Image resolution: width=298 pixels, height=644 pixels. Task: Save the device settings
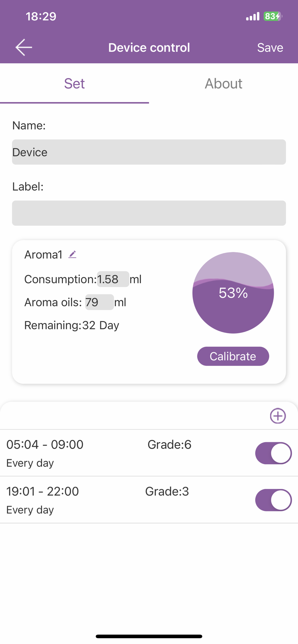270,48
